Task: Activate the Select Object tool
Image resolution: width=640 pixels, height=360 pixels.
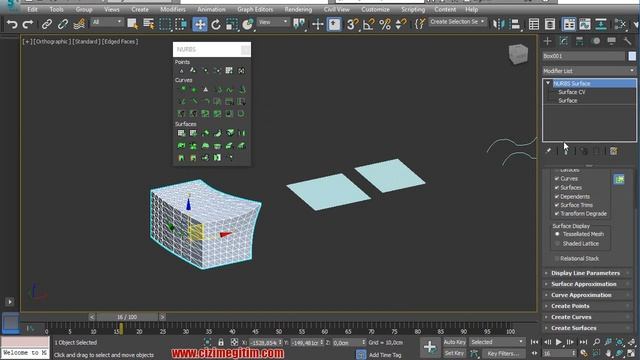Action: click(132, 24)
